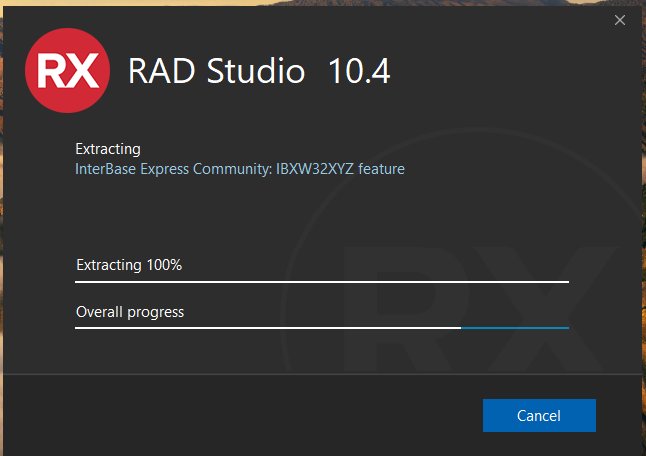
Task: Click the 'Extracting' heading text
Action: click(108, 149)
